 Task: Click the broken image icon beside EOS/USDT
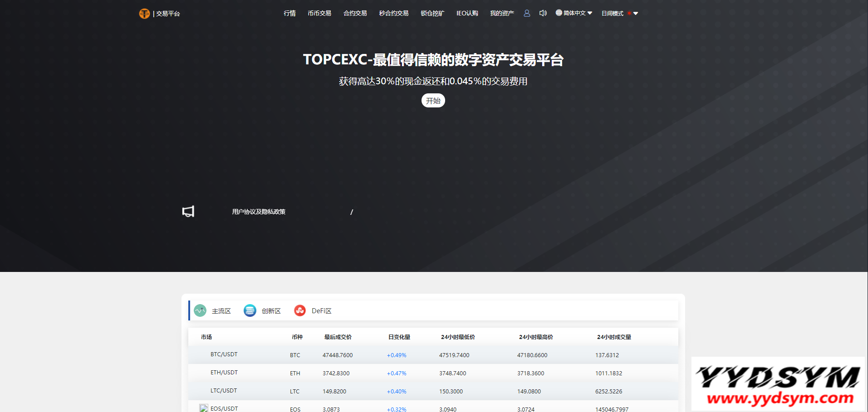pyautogui.click(x=204, y=408)
